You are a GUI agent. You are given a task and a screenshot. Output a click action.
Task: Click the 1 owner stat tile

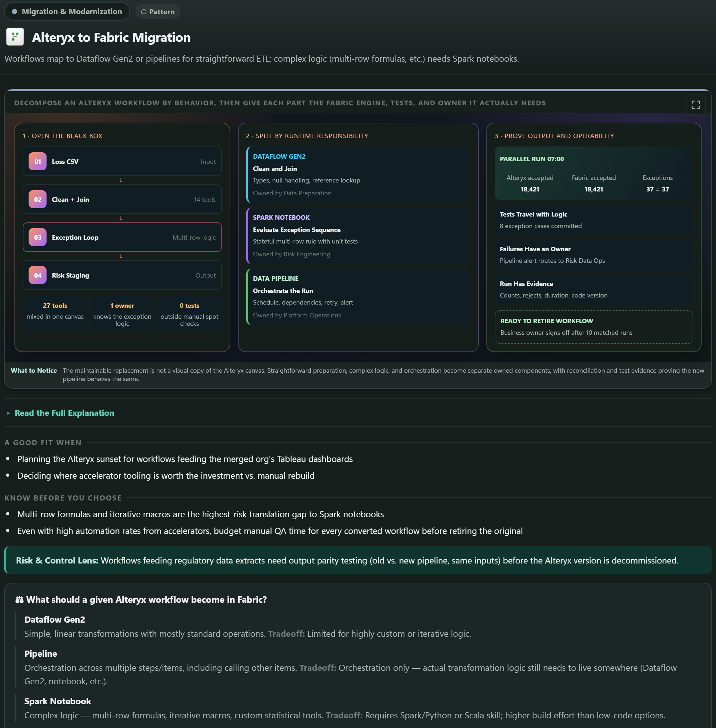[122, 315]
